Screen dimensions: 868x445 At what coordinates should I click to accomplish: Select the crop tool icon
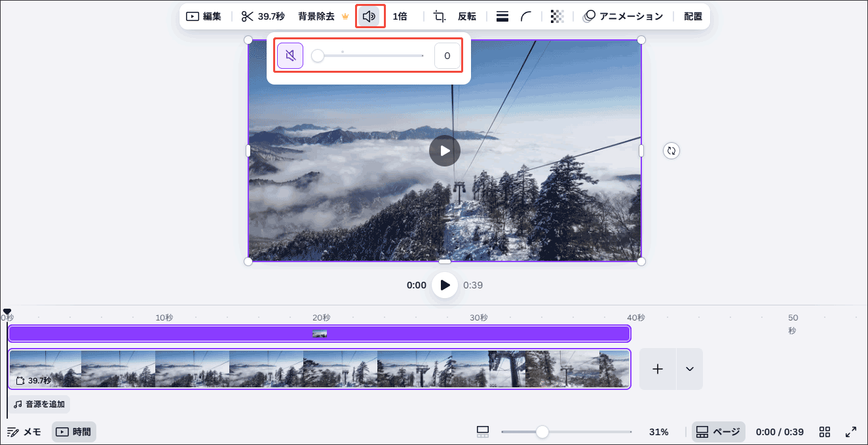pyautogui.click(x=440, y=16)
